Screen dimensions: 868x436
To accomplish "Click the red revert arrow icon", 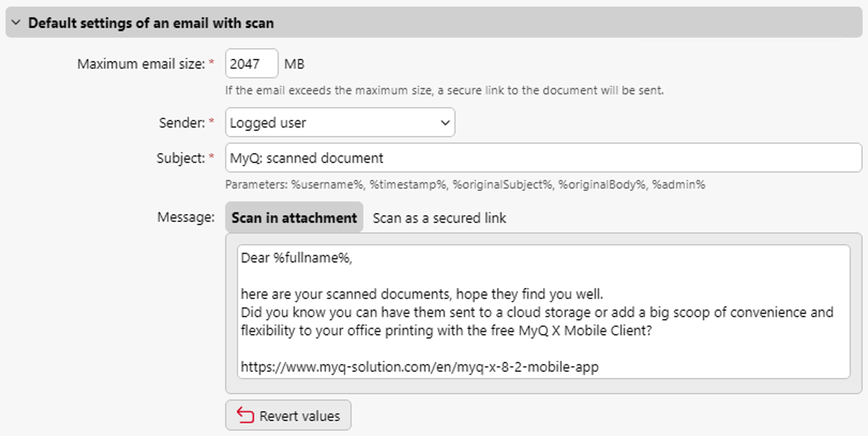I will (x=245, y=415).
